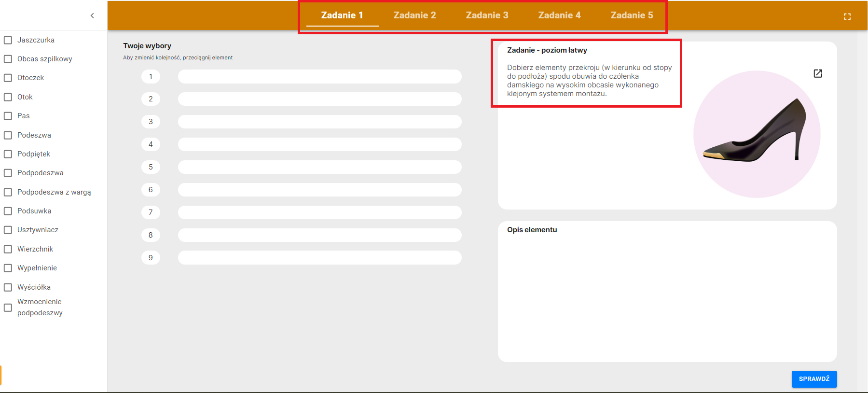Check the Jaszczurka checkbox
The width and height of the screenshot is (868, 393).
(x=8, y=40)
